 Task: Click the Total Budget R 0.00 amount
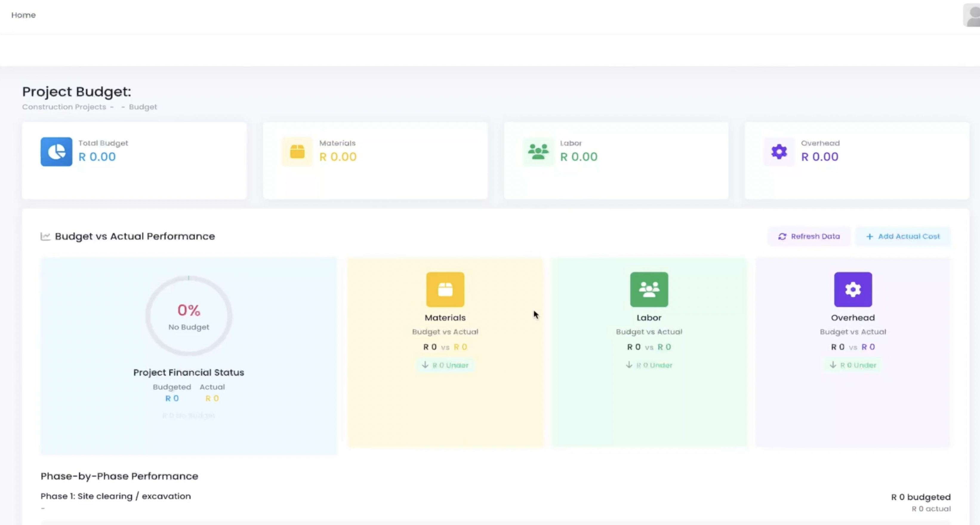click(97, 157)
